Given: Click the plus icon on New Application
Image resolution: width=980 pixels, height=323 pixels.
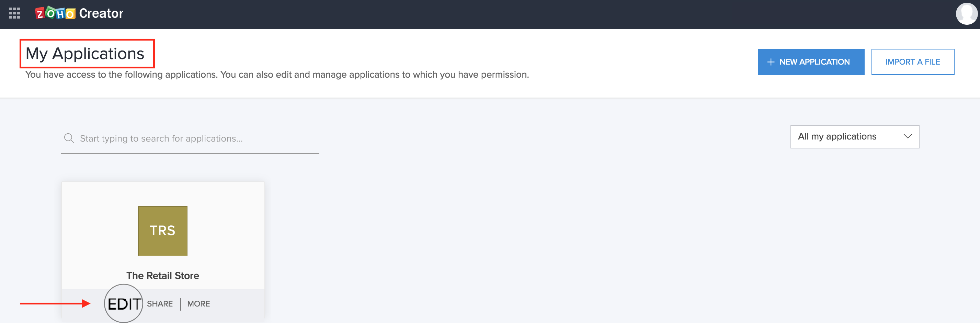Looking at the screenshot, I should pyautogui.click(x=771, y=62).
